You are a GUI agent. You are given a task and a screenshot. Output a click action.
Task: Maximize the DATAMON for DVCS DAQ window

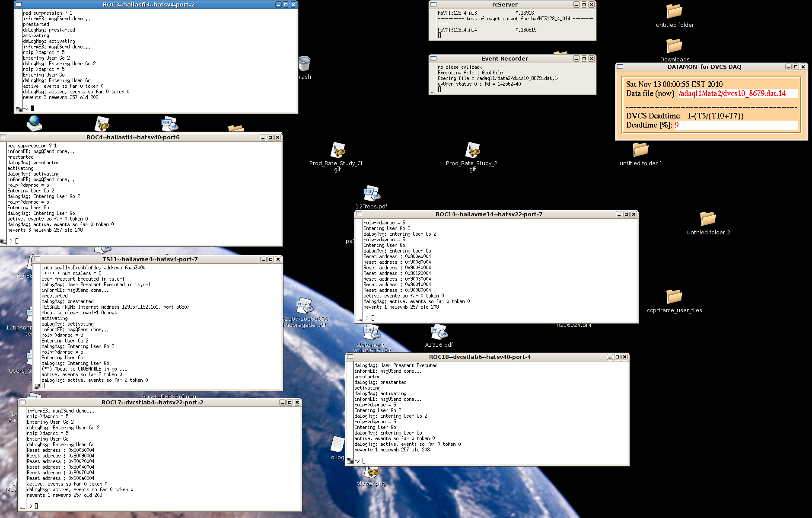tap(796, 67)
